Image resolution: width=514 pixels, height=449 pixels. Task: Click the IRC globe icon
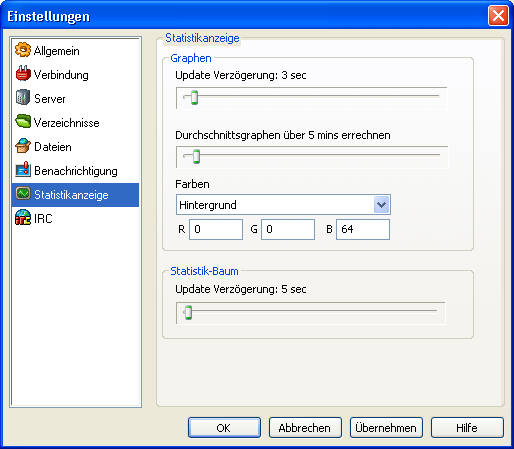point(23,218)
